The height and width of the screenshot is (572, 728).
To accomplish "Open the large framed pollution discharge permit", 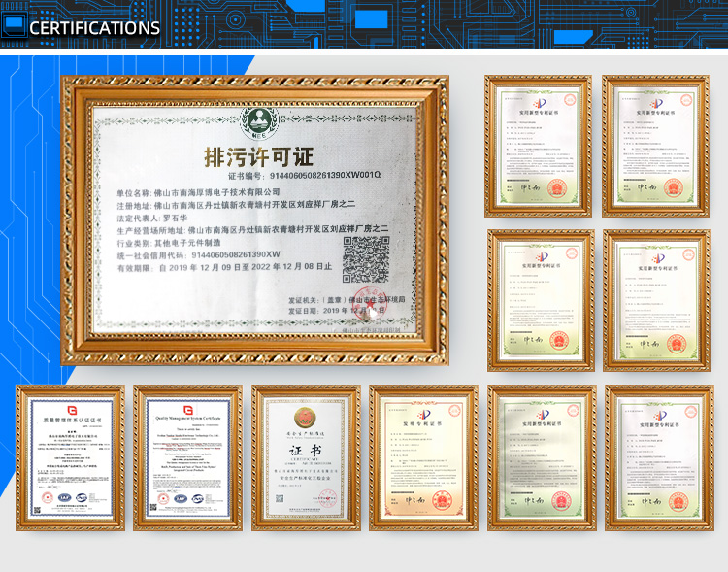I will (254, 219).
